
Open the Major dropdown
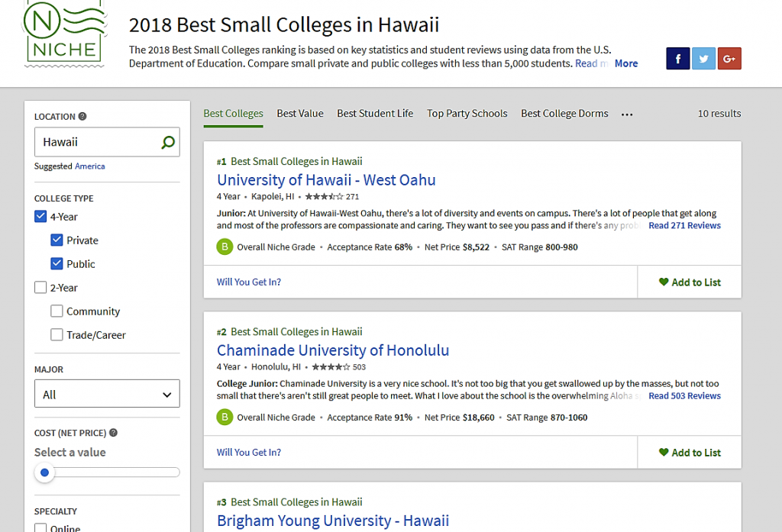[107, 394]
